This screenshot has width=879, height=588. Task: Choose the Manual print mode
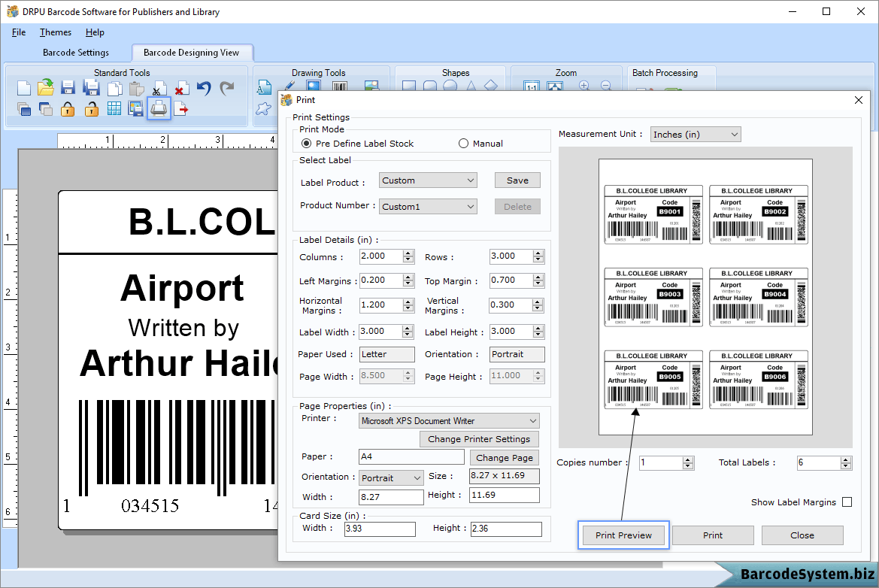[463, 144]
